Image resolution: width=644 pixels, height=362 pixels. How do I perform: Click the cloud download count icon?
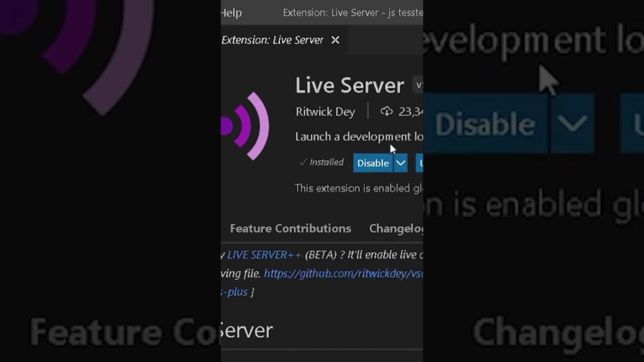[x=386, y=112]
